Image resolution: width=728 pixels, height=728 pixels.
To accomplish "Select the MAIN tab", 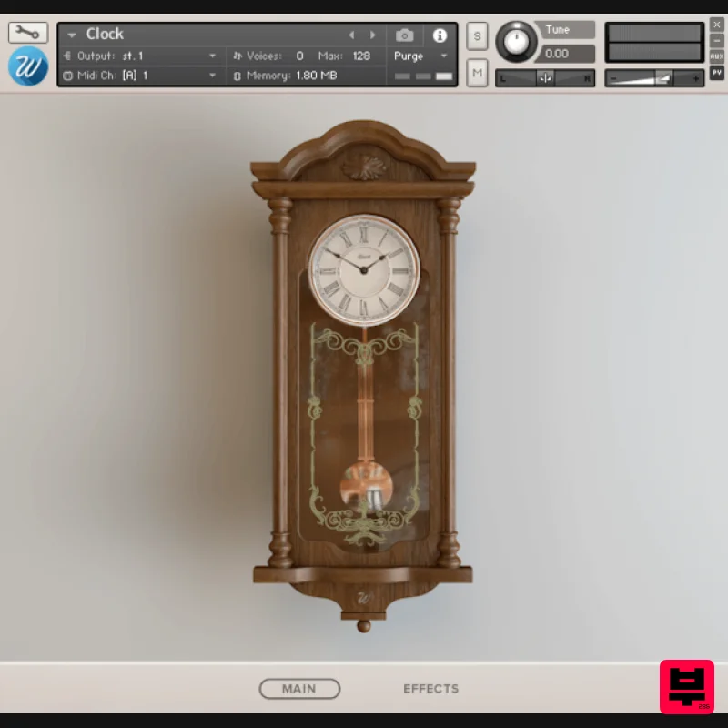I will click(300, 689).
